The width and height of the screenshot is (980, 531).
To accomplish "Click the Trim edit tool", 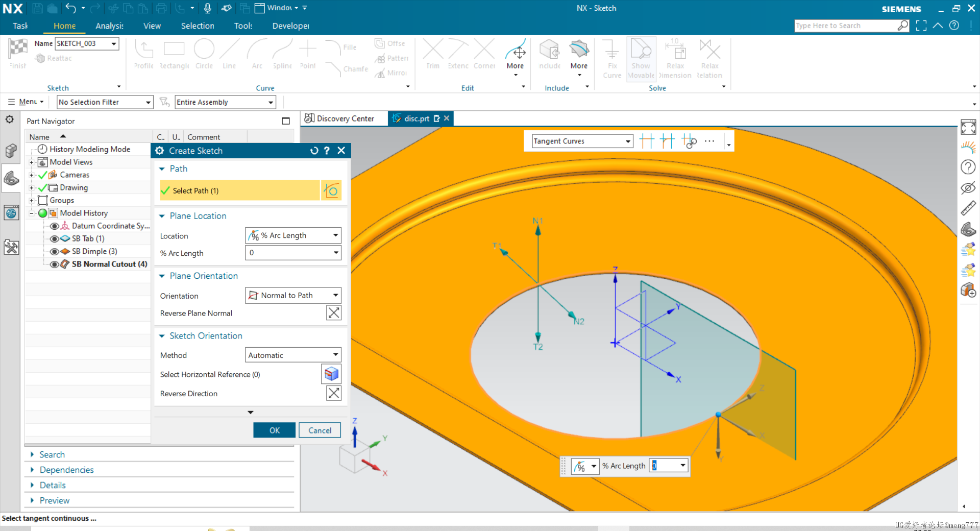I will (x=433, y=54).
